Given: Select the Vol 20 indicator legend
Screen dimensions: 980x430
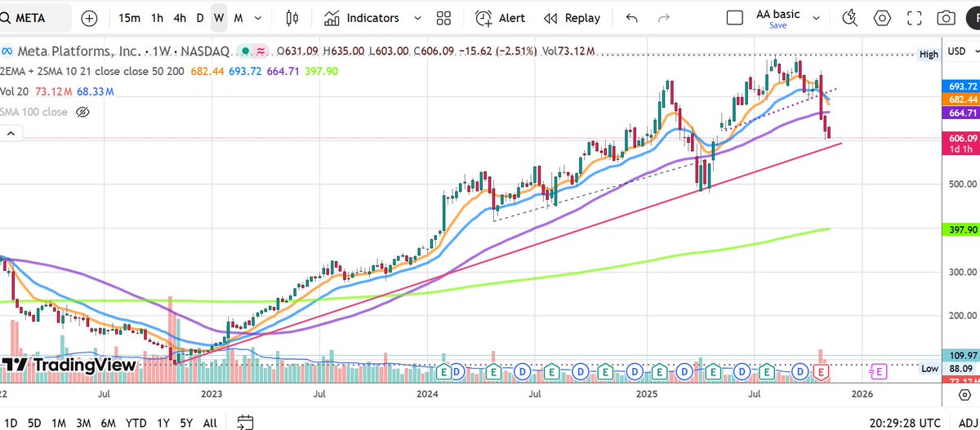Looking at the screenshot, I should [x=15, y=91].
